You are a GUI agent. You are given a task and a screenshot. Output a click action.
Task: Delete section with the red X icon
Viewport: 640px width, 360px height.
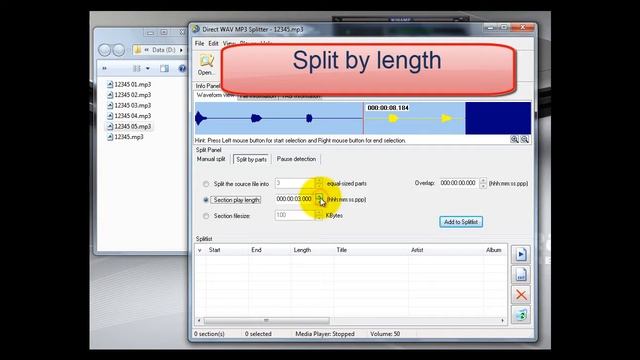click(x=521, y=295)
